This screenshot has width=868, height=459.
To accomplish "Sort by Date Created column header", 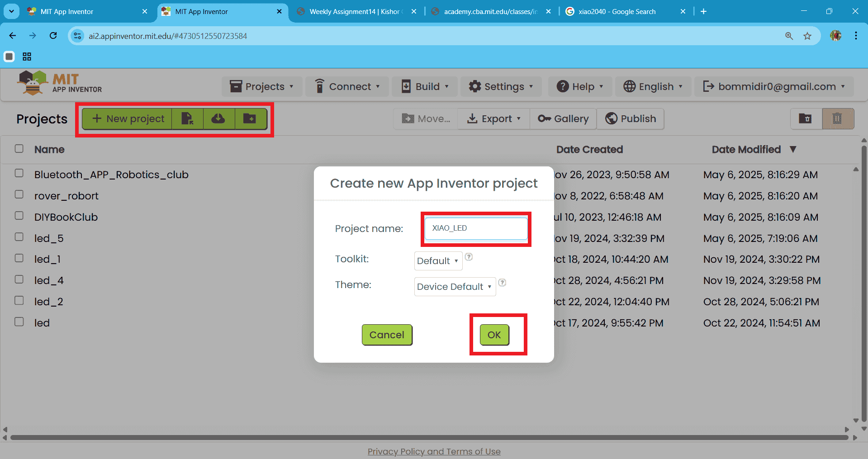I will click(590, 149).
